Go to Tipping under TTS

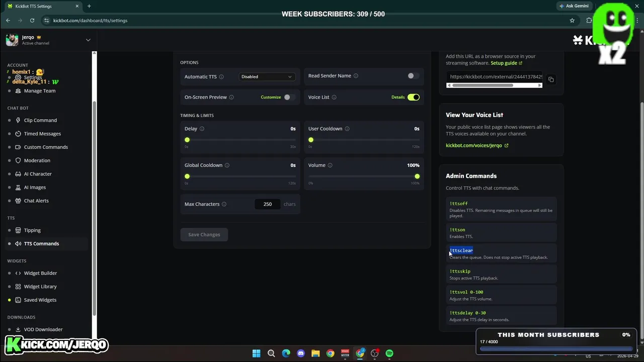coord(32,230)
